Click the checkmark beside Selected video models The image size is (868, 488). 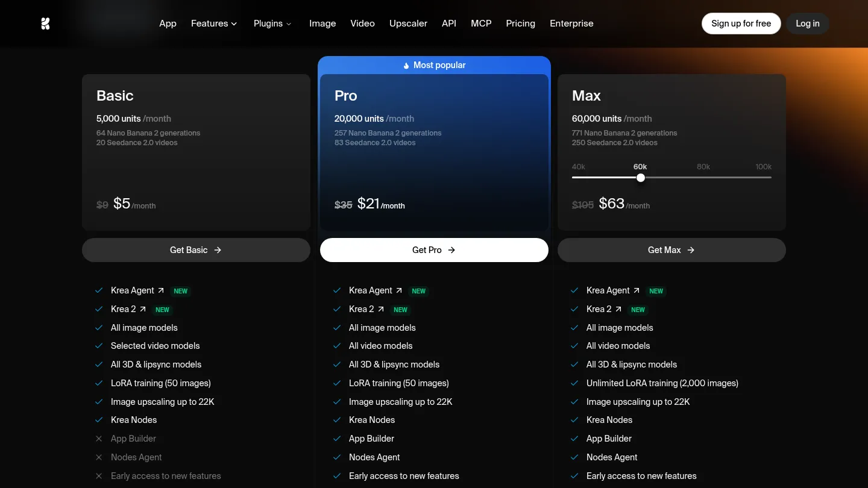99,346
